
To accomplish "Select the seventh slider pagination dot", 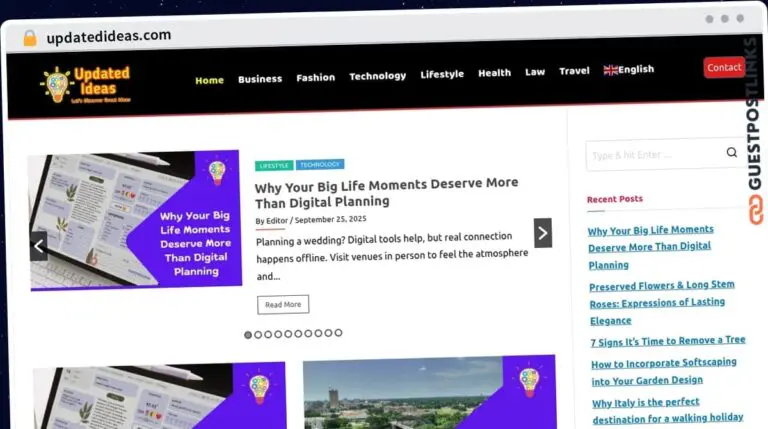I will (x=308, y=334).
